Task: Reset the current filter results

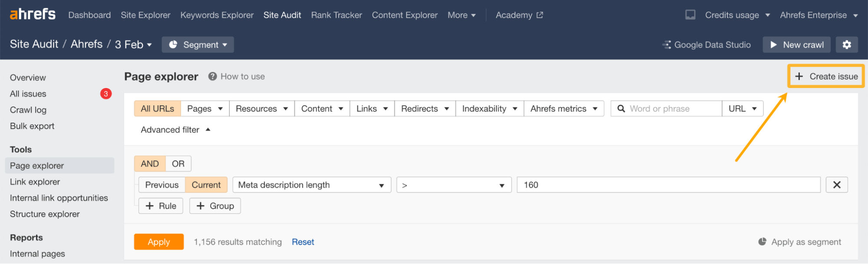Action: click(303, 242)
